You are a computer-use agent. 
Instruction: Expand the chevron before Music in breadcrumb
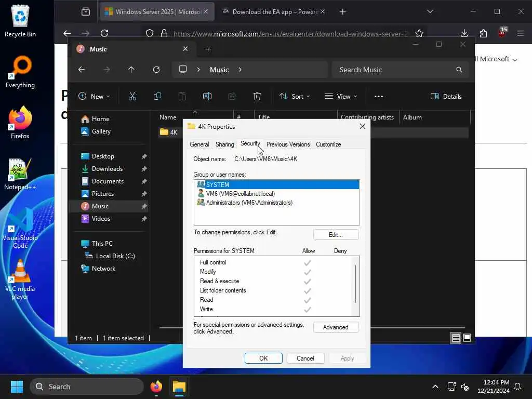click(198, 70)
